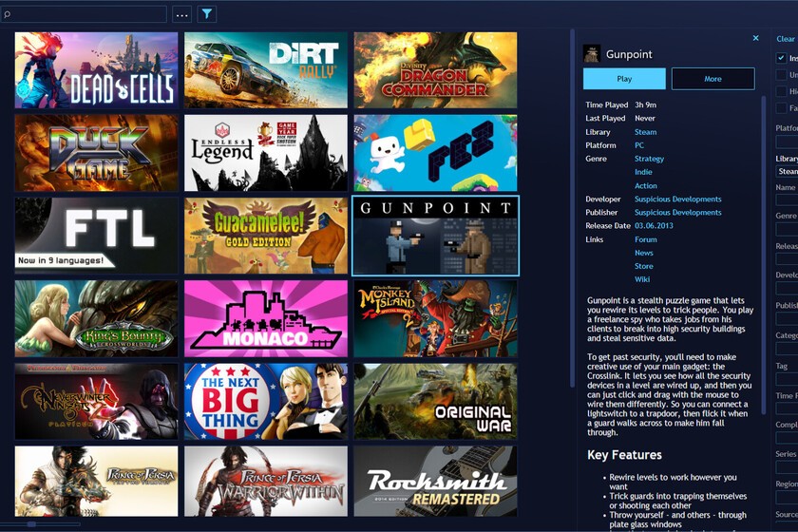Click the release date 03.06.2013
798x532 pixels.
[x=654, y=225]
